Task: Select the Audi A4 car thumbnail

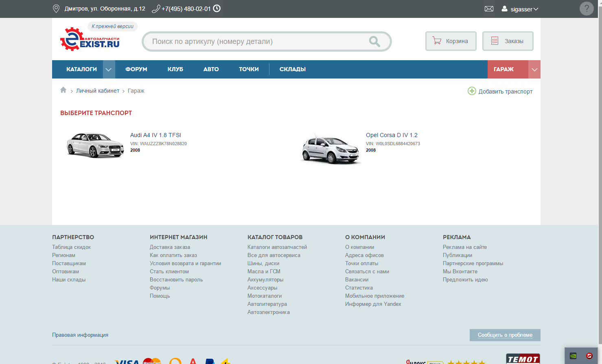Action: point(95,145)
